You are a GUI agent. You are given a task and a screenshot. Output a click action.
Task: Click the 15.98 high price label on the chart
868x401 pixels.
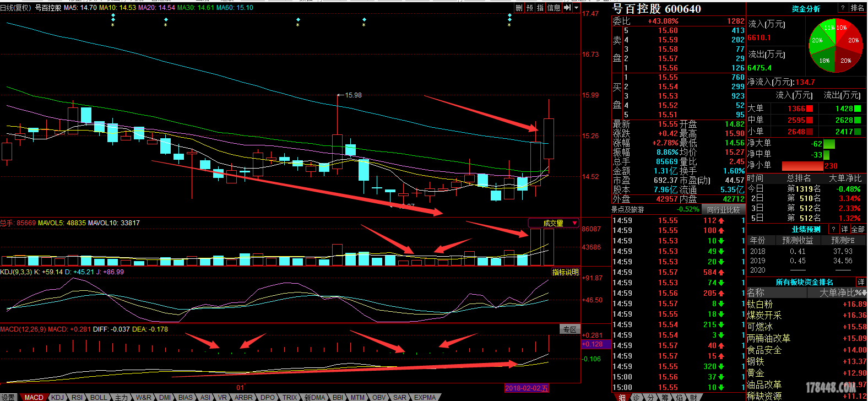point(353,95)
